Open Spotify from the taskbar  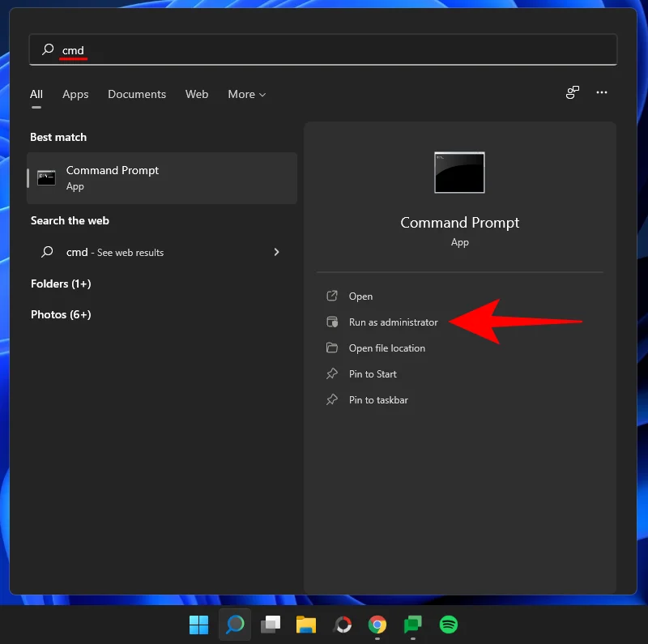click(449, 625)
